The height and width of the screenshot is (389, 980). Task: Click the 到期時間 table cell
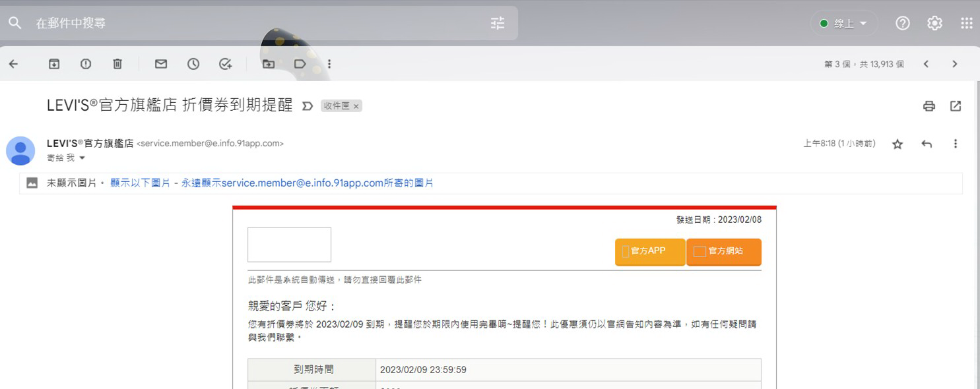[312, 370]
